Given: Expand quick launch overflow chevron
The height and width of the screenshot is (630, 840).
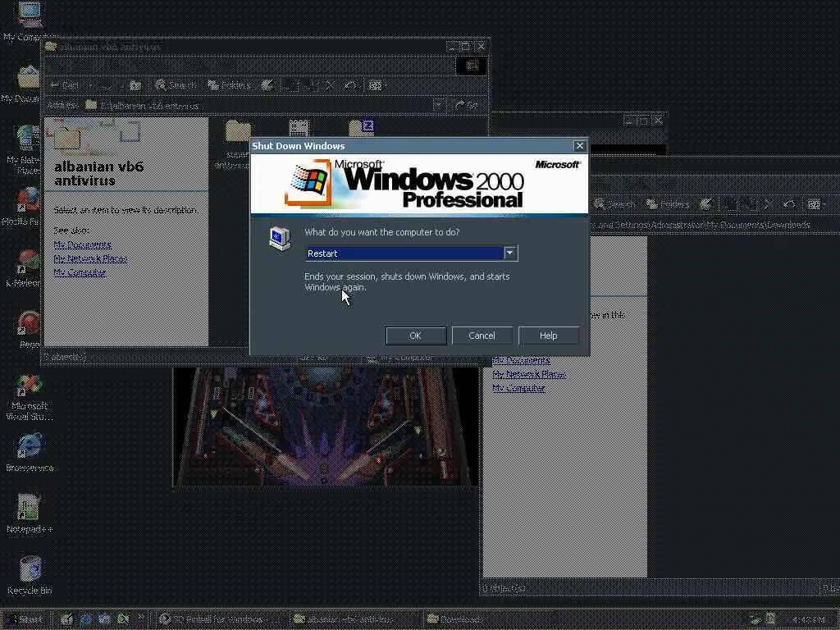Looking at the screenshot, I should click(141, 618).
